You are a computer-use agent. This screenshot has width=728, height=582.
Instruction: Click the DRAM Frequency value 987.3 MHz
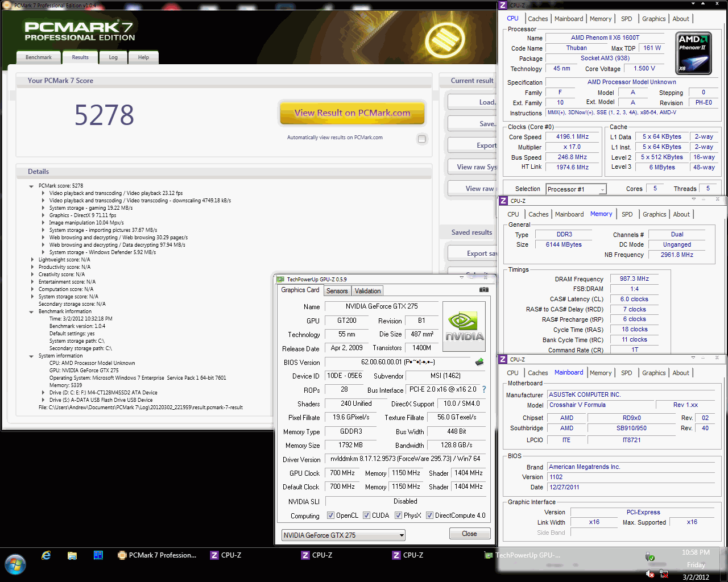coord(634,279)
